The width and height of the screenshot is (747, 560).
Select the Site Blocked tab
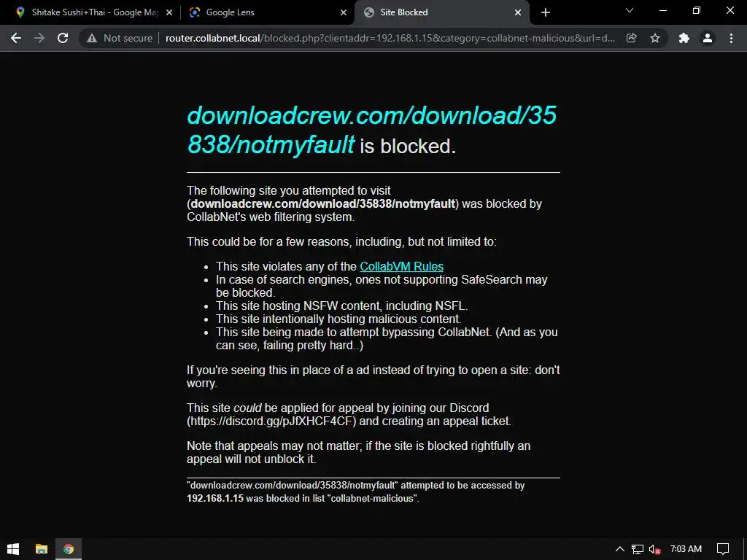(441, 12)
